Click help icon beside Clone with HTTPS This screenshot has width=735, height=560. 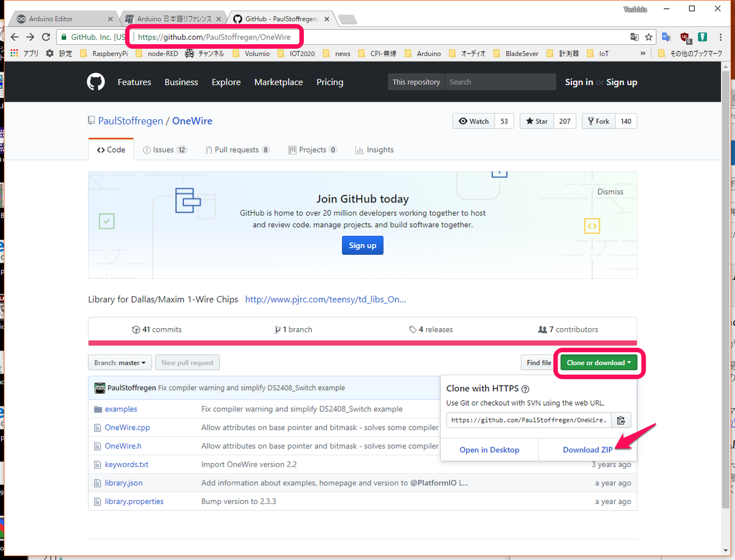tap(525, 389)
